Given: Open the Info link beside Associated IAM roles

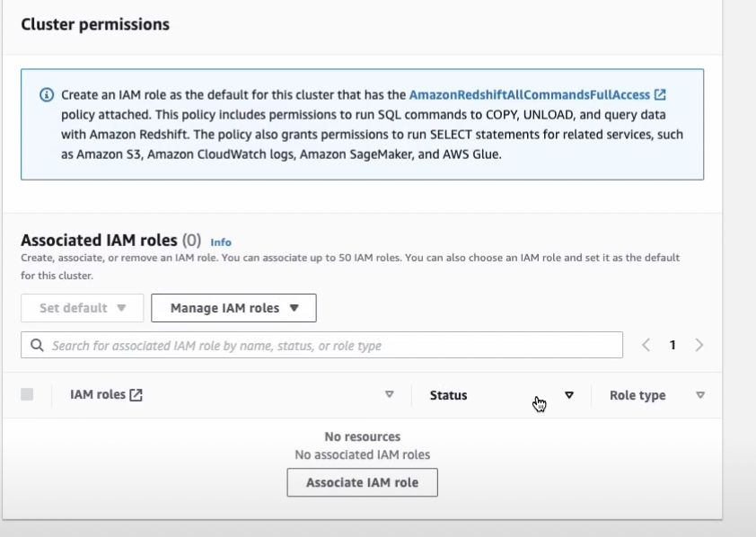Looking at the screenshot, I should click(221, 242).
